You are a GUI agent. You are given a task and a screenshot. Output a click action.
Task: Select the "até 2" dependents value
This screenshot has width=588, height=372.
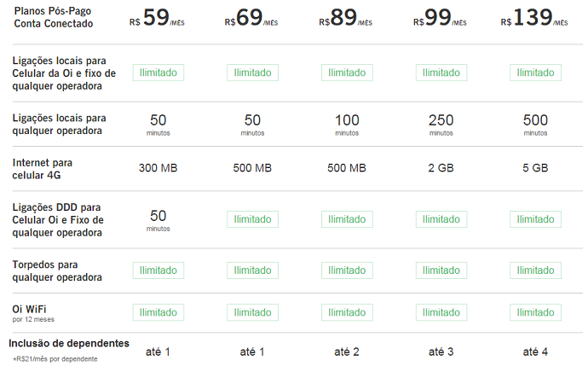tap(347, 352)
